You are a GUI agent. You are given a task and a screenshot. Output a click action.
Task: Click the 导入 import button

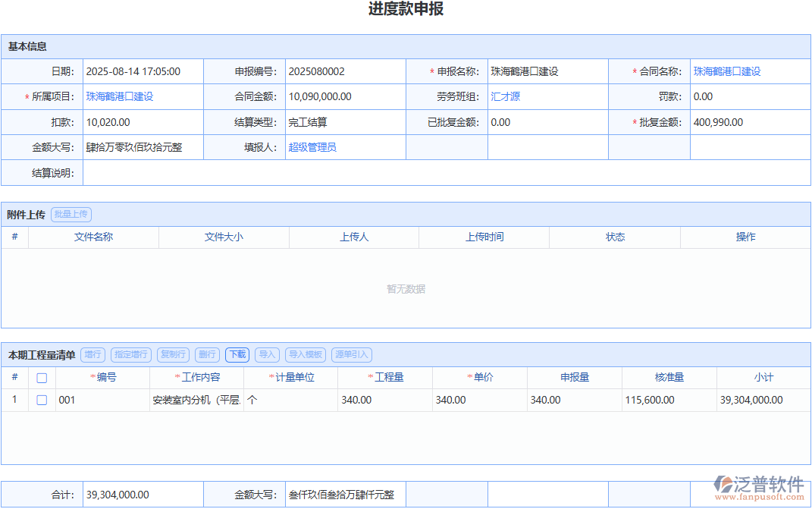pyautogui.click(x=266, y=354)
